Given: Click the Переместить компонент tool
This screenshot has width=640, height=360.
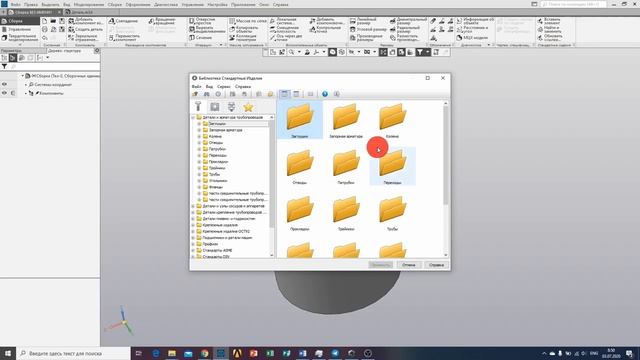Looking at the screenshot, I should tap(124, 37).
